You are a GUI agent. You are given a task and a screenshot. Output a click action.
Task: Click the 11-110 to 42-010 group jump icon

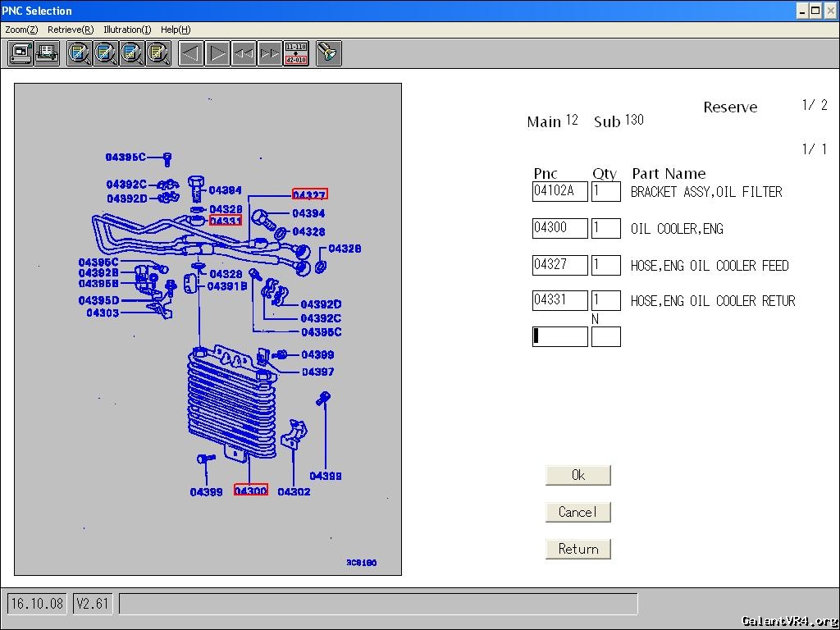(296, 53)
